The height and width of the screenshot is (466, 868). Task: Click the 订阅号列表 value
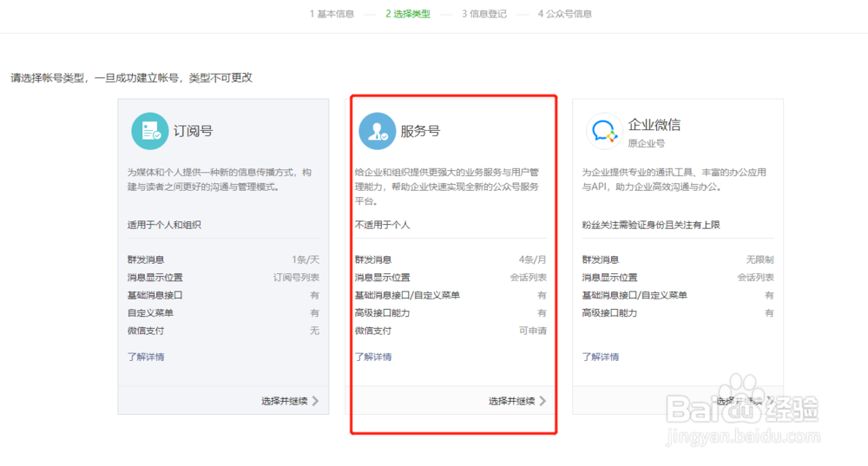tap(296, 278)
